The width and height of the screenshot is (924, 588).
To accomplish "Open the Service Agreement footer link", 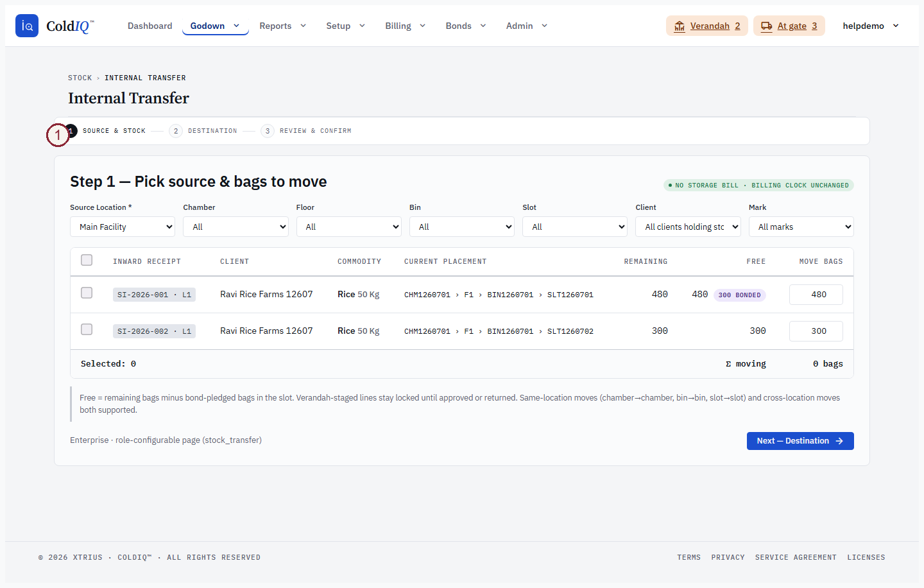I will (796, 557).
